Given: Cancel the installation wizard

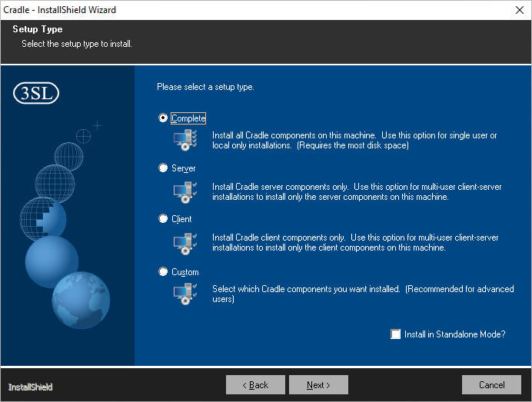Looking at the screenshot, I should [491, 384].
